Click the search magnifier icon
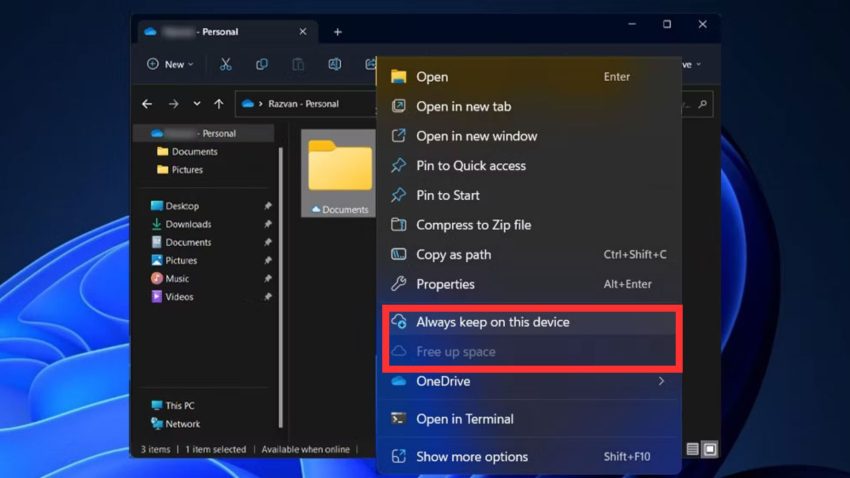 click(703, 104)
